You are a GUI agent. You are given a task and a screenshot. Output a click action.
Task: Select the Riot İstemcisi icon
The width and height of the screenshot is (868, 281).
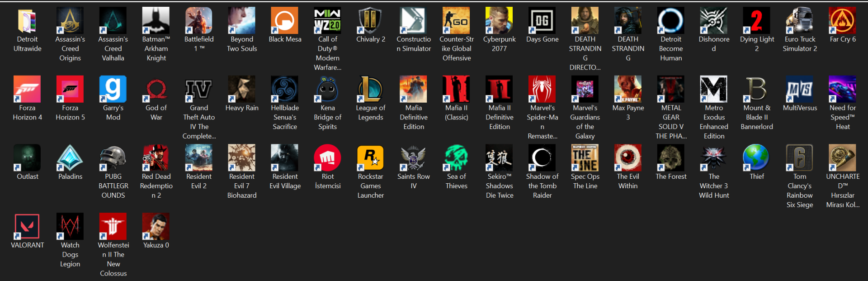pyautogui.click(x=328, y=158)
